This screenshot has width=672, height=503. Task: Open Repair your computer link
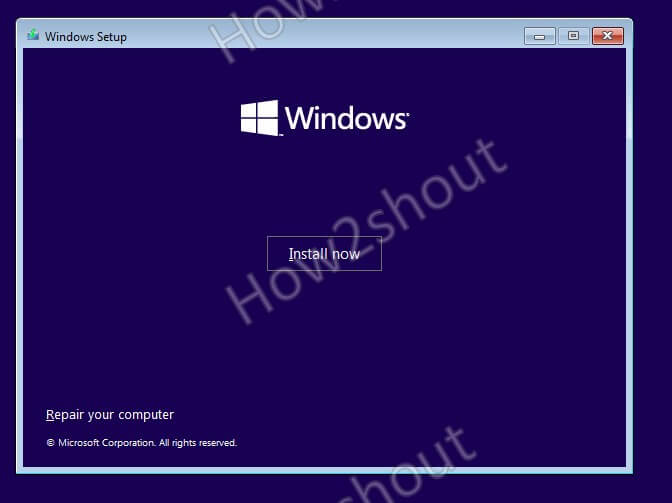110,415
